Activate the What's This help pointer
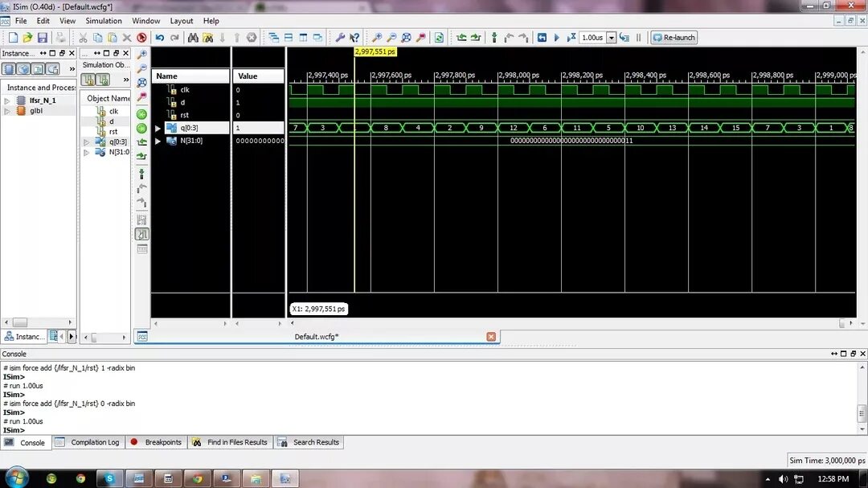The image size is (868, 488). pos(355,38)
